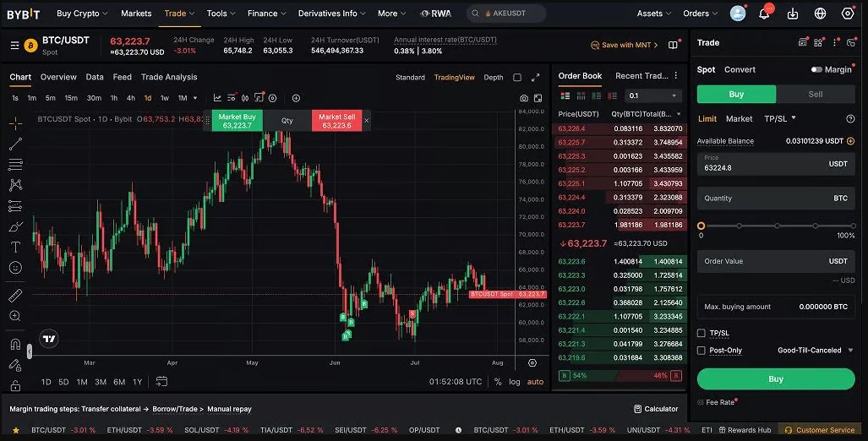868x441 pixels.
Task: Toggle the Margin switch
Action: click(x=816, y=70)
